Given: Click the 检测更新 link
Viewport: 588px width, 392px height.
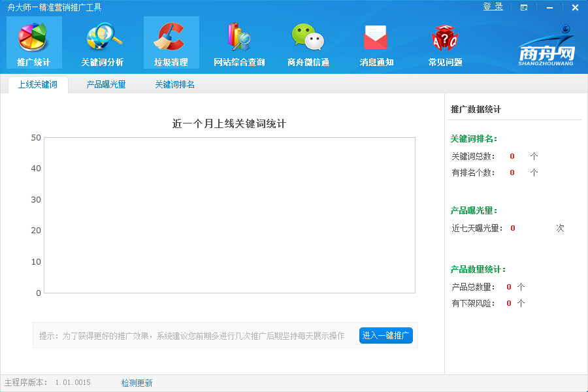Looking at the screenshot, I should (x=137, y=383).
